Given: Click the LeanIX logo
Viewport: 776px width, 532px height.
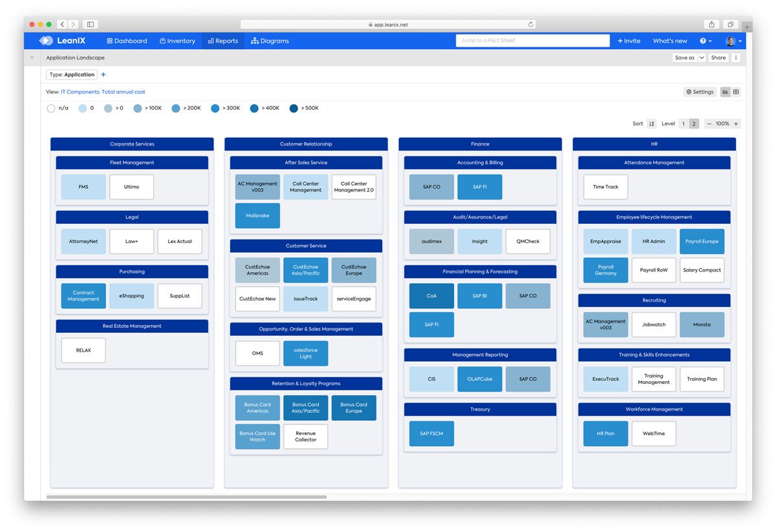Looking at the screenshot, I should pyautogui.click(x=61, y=40).
